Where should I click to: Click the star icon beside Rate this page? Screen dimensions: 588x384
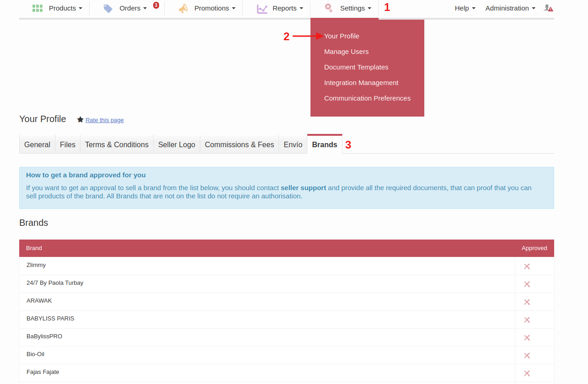pyautogui.click(x=80, y=119)
